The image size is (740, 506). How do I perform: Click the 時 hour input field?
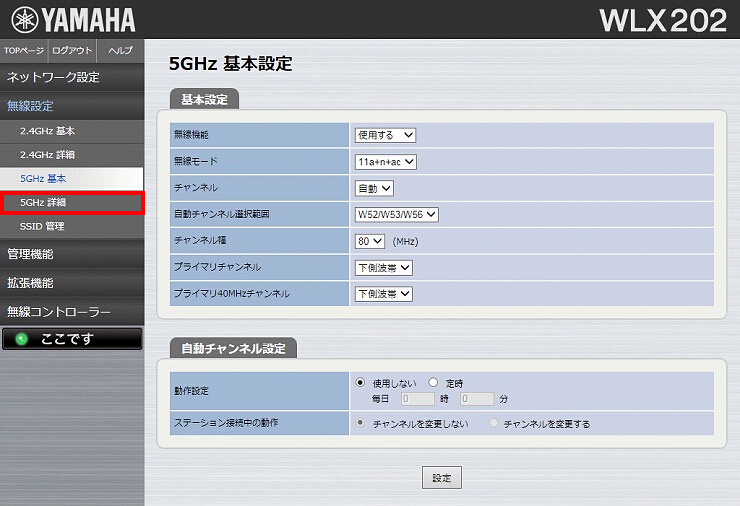coord(418,399)
